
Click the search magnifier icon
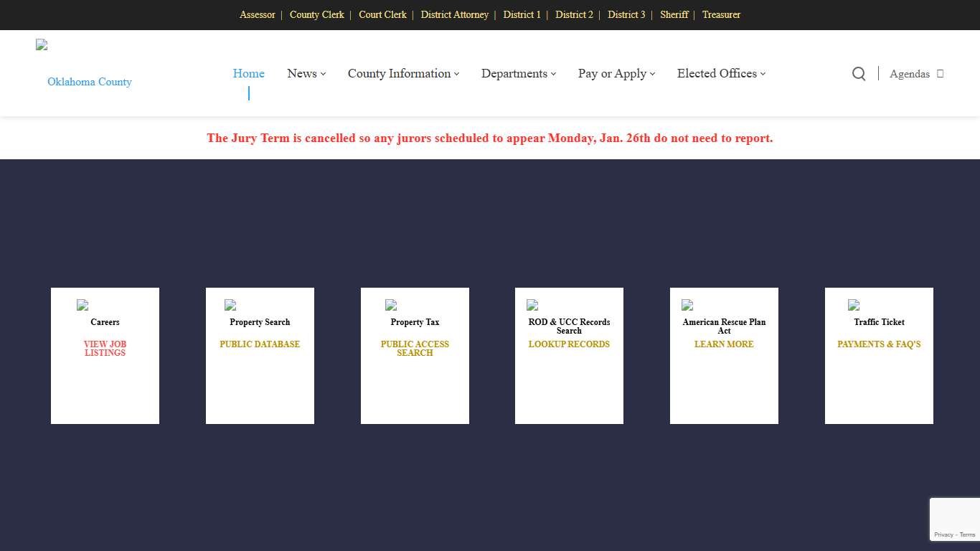[x=858, y=74]
